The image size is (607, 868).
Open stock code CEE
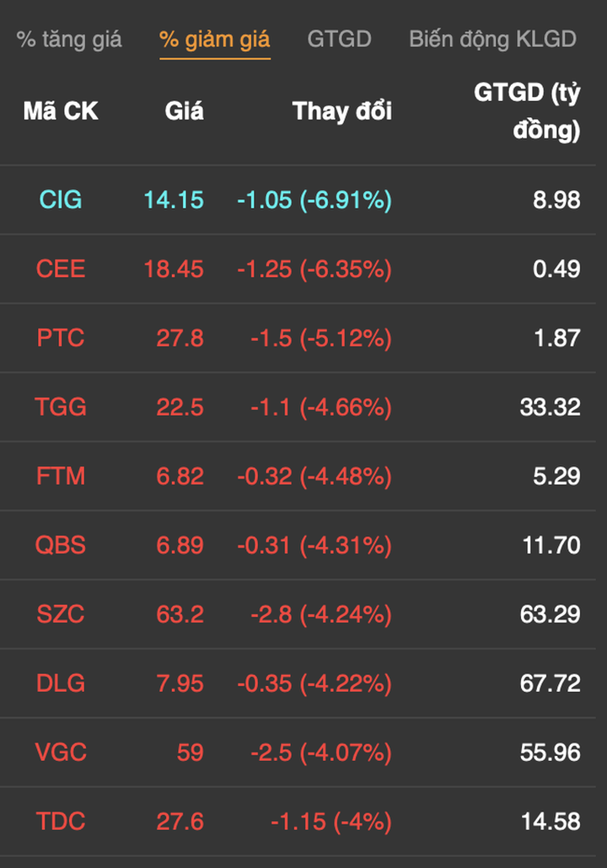pos(61,269)
